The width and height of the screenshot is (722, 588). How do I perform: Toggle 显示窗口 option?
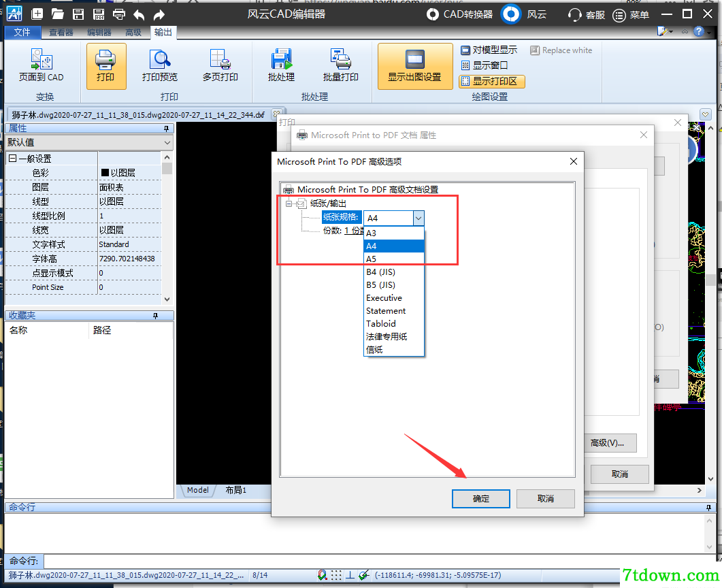pos(485,65)
